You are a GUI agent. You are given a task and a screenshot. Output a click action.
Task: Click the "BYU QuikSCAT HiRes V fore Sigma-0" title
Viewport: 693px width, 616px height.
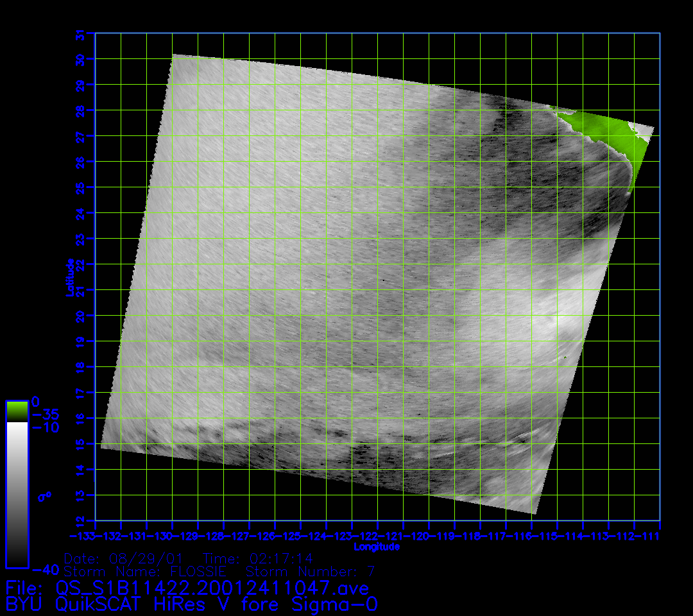(x=191, y=604)
